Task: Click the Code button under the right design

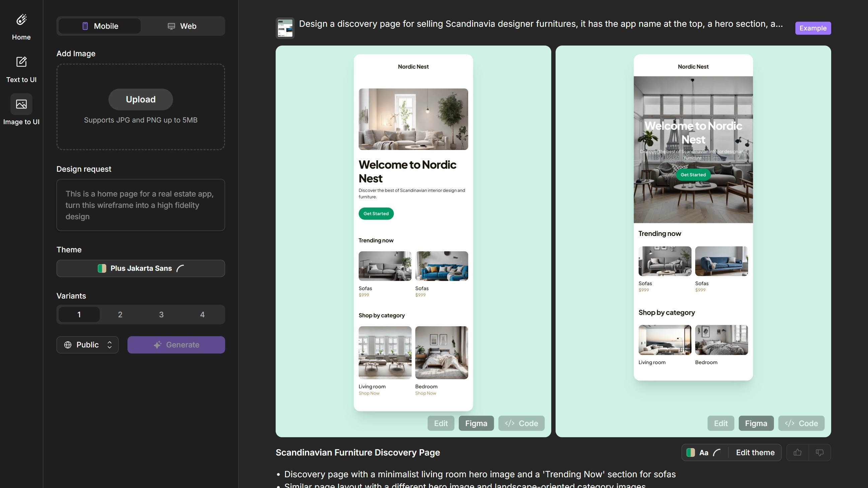Action: tap(801, 423)
